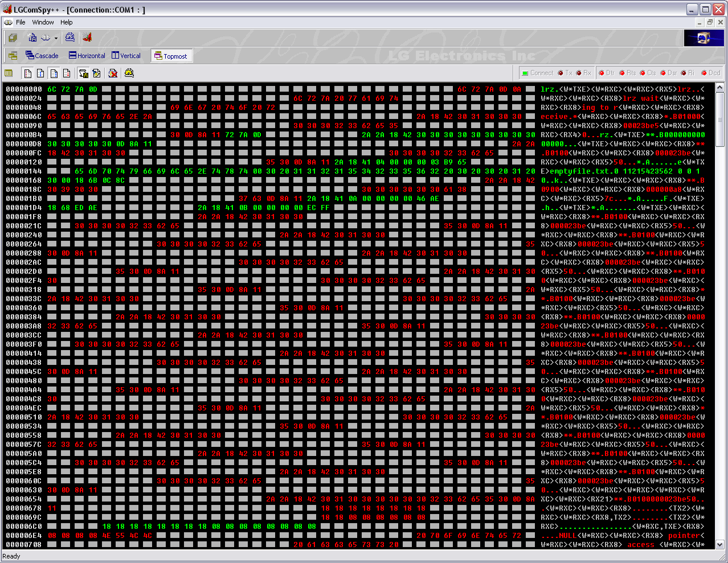The image size is (728, 563).
Task: Click the clipboard-style connection icon in top toolbar
Action: 32,38
